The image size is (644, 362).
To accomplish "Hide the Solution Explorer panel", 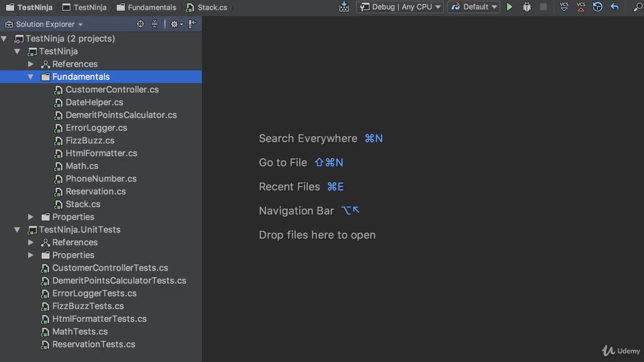I will click(x=193, y=24).
